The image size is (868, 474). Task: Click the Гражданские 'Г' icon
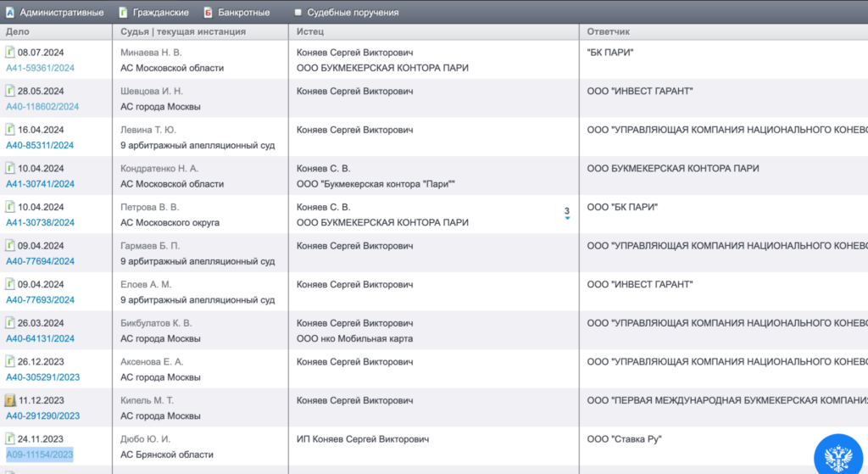point(123,12)
